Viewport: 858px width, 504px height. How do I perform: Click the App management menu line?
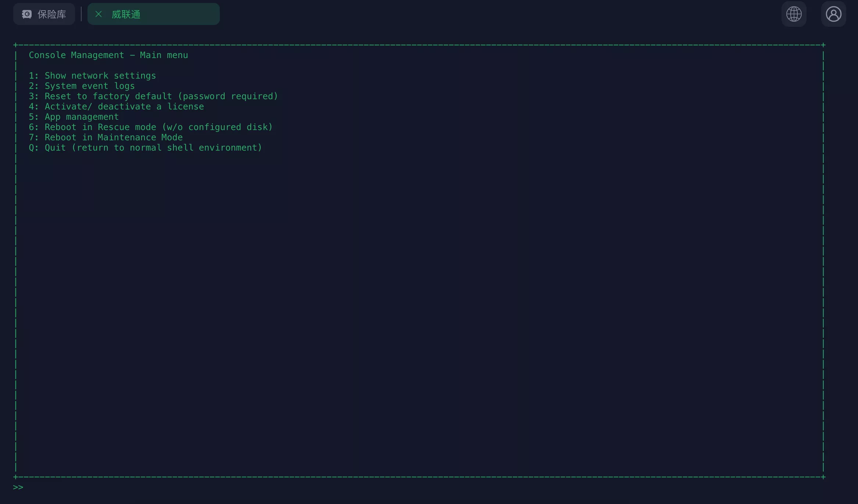point(82,117)
